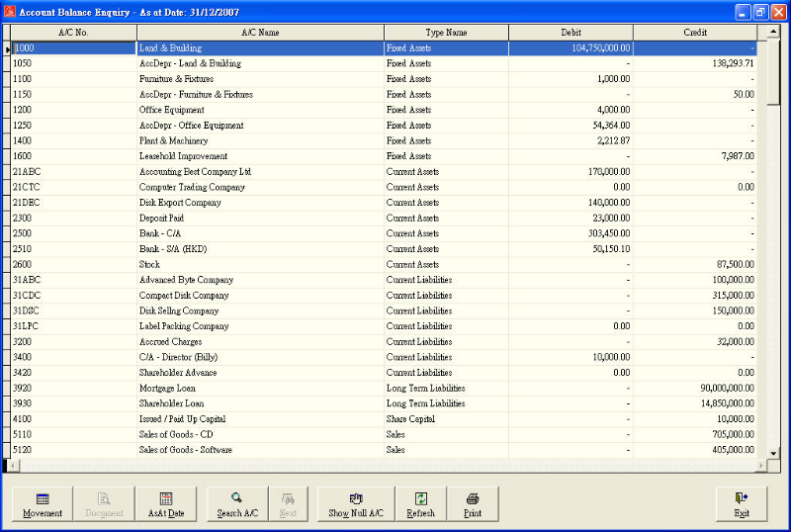Click the horizontal scrollbar left arrow
This screenshot has height=532, width=791.
pos(14,466)
